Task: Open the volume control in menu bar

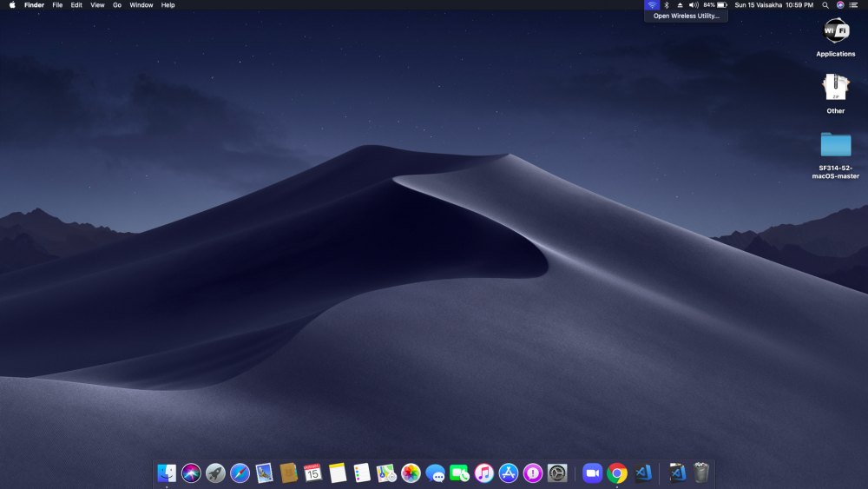Action: click(694, 5)
